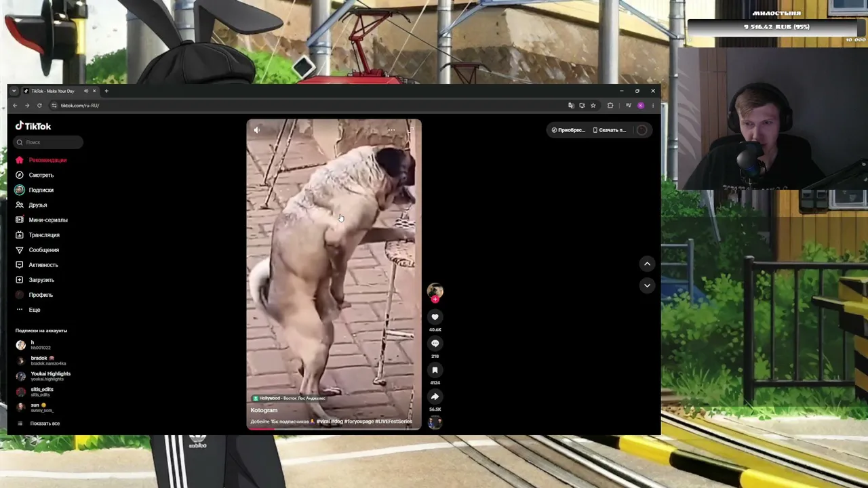Click the TikTok logo
This screenshot has width=868, height=488.
pyautogui.click(x=33, y=126)
